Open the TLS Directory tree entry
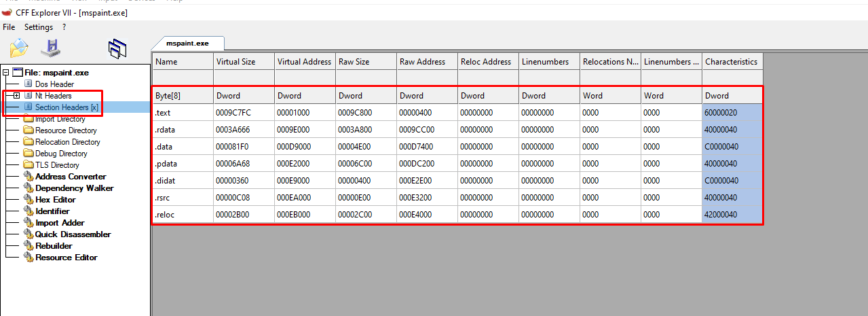 pyautogui.click(x=57, y=164)
